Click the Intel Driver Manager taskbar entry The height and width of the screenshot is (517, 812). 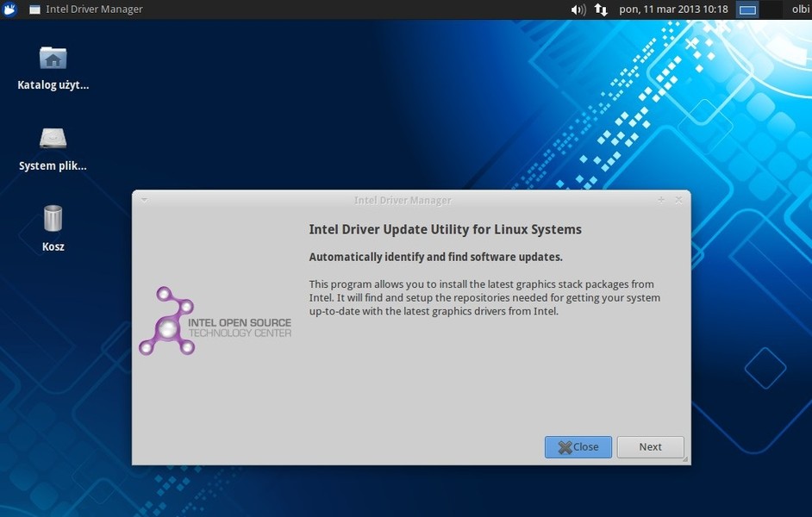click(86, 9)
